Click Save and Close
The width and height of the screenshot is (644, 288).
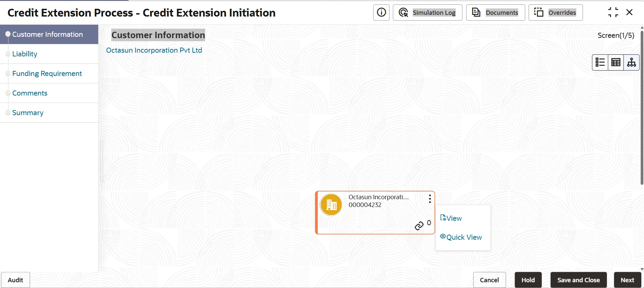579,280
